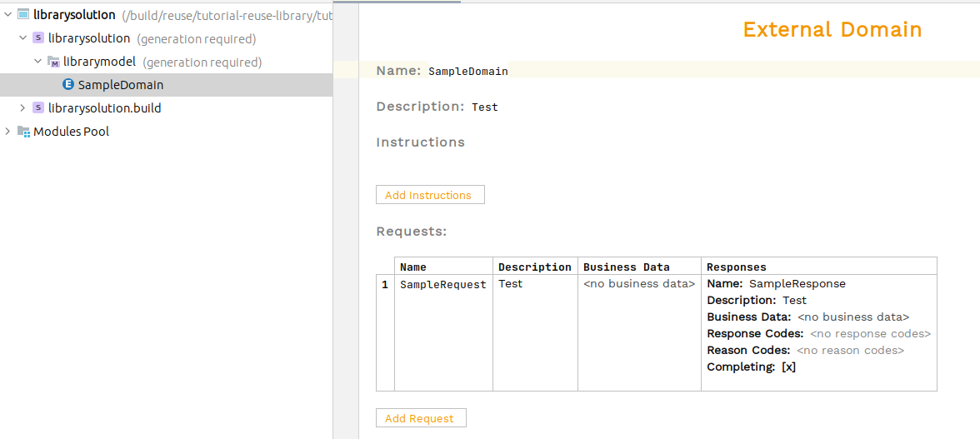Click the librarysolution solution 'S' icon
Image resolution: width=980 pixels, height=439 pixels.
(x=38, y=38)
